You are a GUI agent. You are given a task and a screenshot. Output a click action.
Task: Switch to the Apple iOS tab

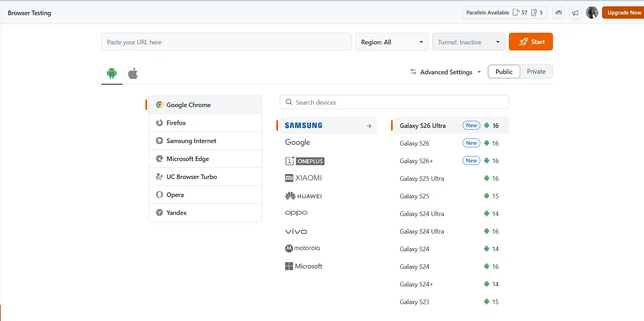(133, 73)
